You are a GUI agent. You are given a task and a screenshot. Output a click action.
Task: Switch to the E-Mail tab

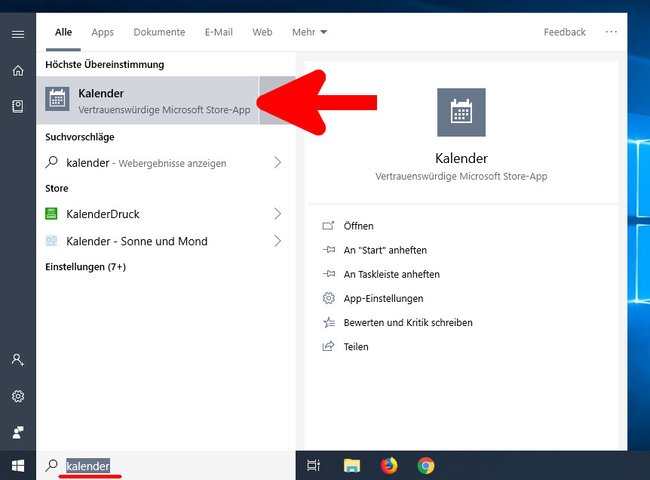pos(218,32)
